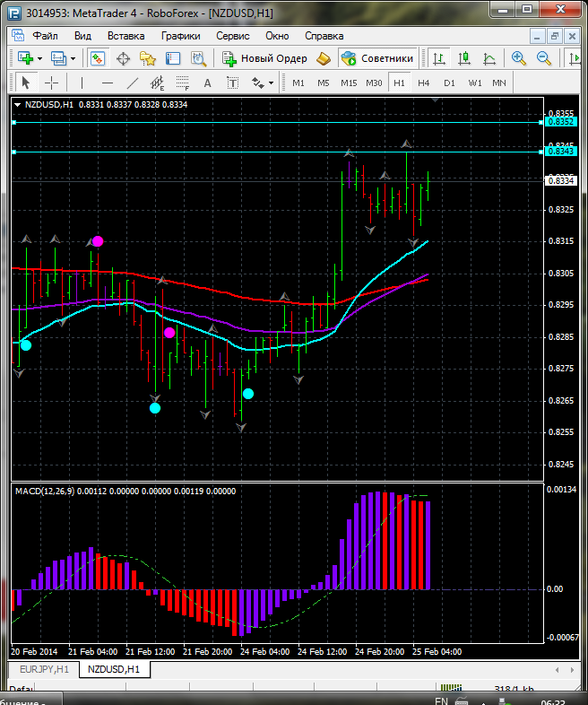Open the Справка menu
Image resolution: width=588 pixels, height=705 pixels.
coord(324,36)
